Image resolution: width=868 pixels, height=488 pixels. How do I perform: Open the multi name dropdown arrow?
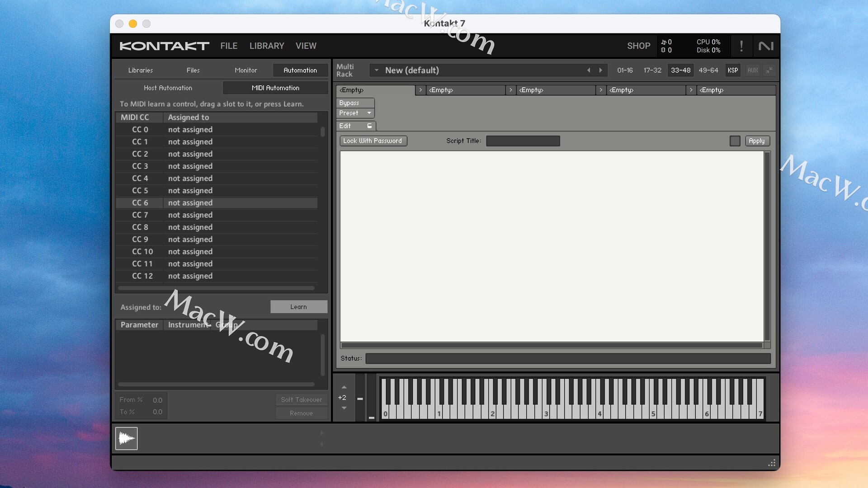pos(376,70)
